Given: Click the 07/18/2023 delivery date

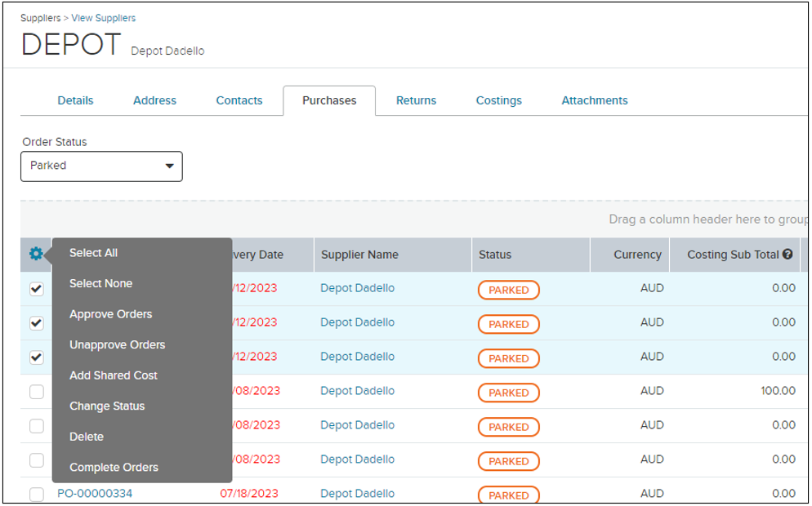Looking at the screenshot, I should [x=249, y=494].
